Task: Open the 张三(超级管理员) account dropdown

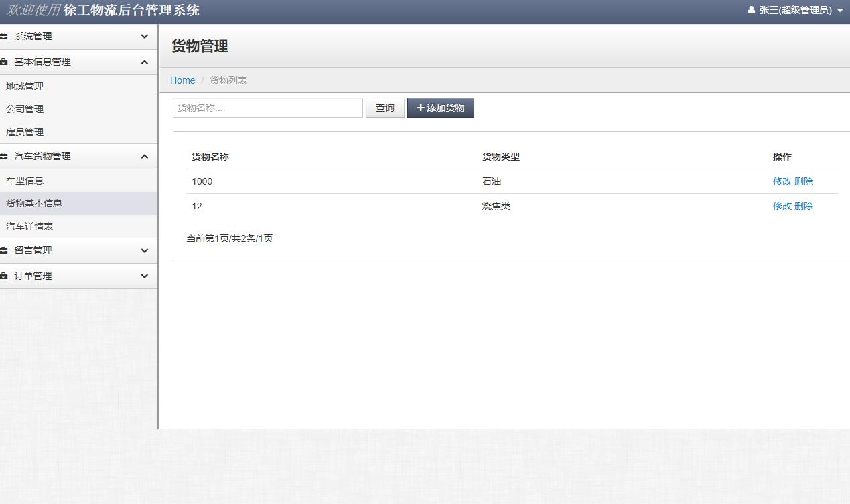Action: point(794,10)
